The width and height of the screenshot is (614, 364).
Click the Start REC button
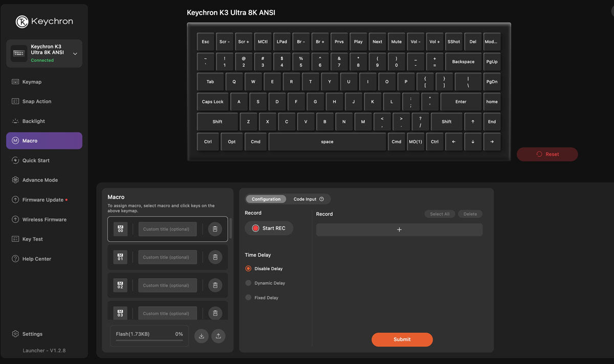(x=269, y=228)
